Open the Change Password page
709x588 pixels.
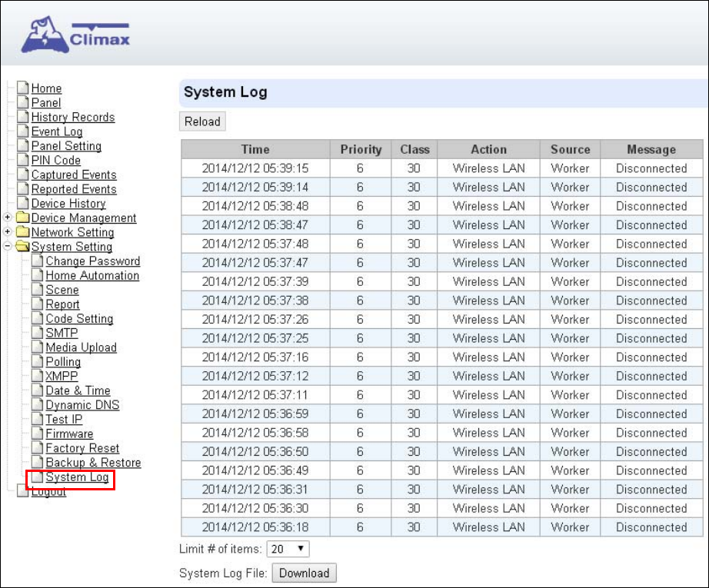coord(93,261)
